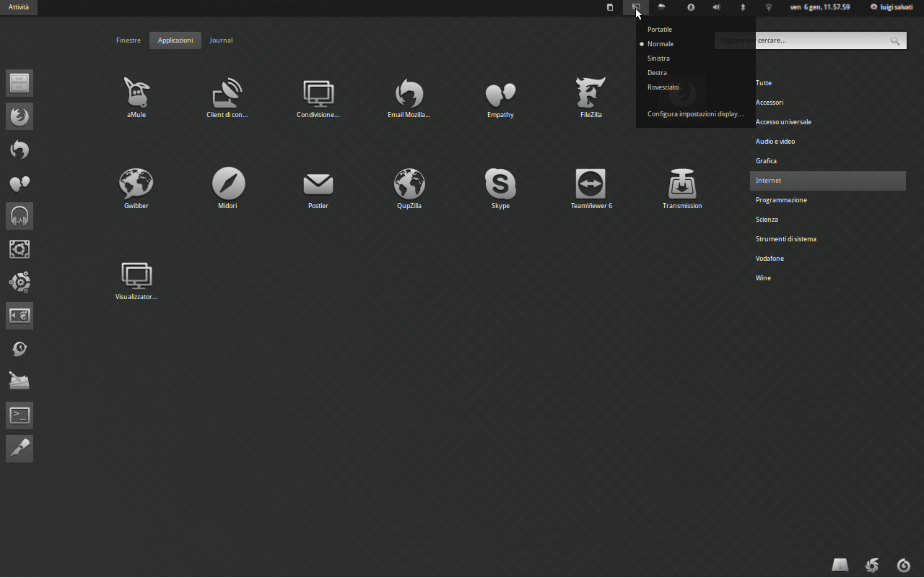Viewport: 924px width, 578px height.
Task: Open the Gwibber application
Action: [x=136, y=189]
